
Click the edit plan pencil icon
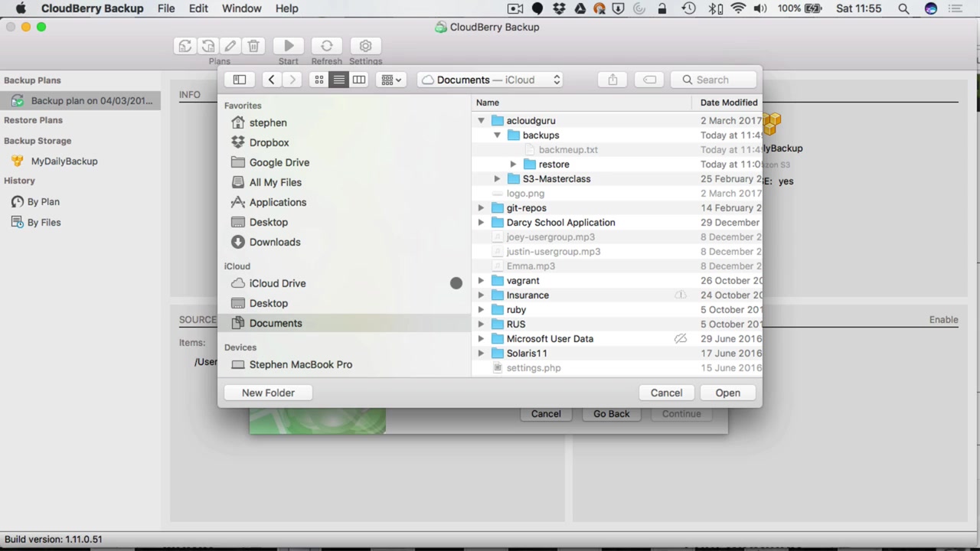(230, 47)
